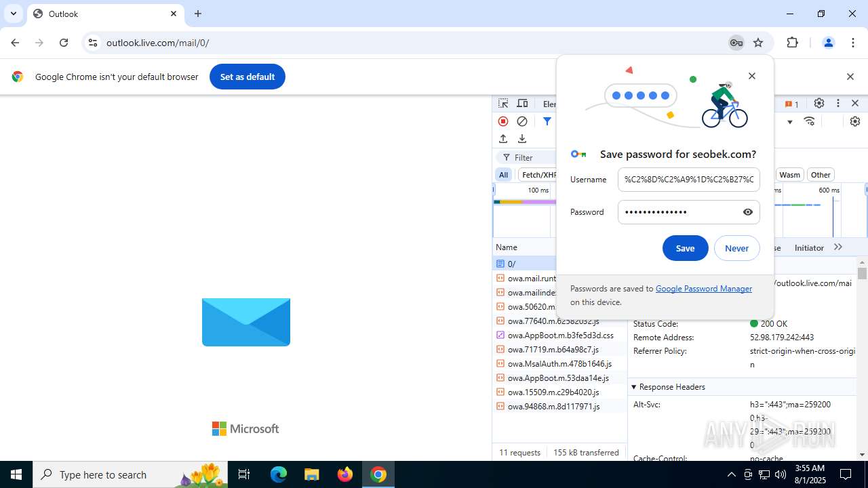The image size is (868, 488).
Task: Go back to previous page
Action: click(x=15, y=43)
